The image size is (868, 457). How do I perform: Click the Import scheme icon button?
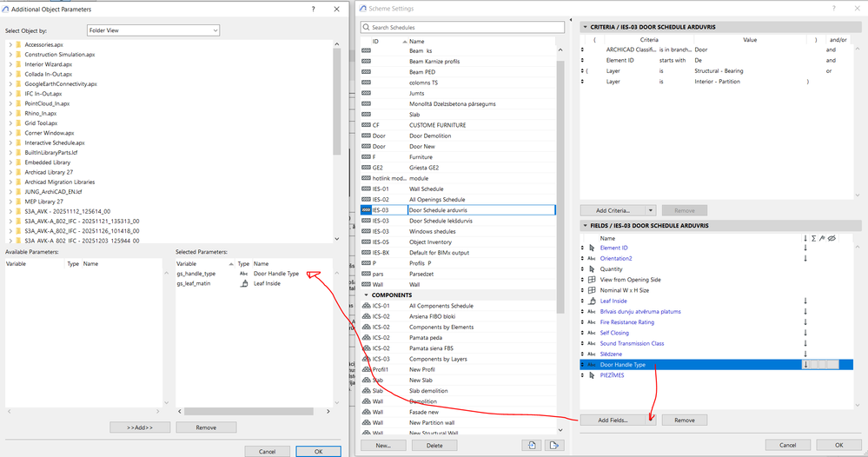click(x=532, y=445)
